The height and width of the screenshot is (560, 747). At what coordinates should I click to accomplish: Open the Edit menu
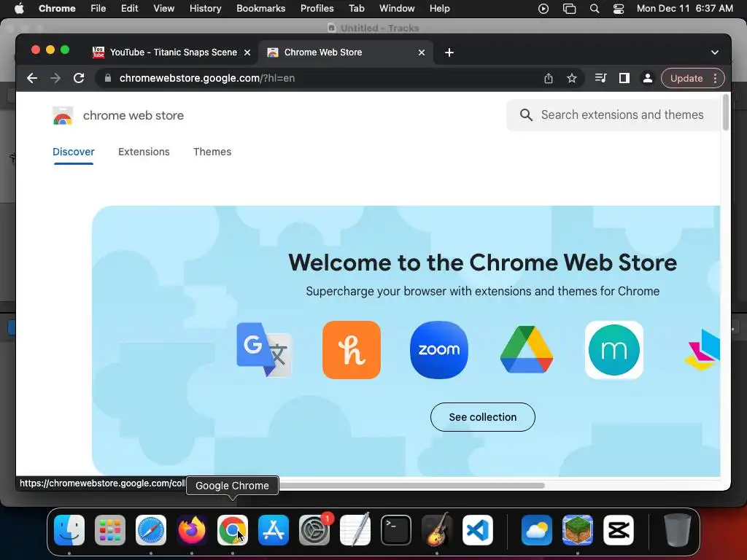[x=129, y=9]
